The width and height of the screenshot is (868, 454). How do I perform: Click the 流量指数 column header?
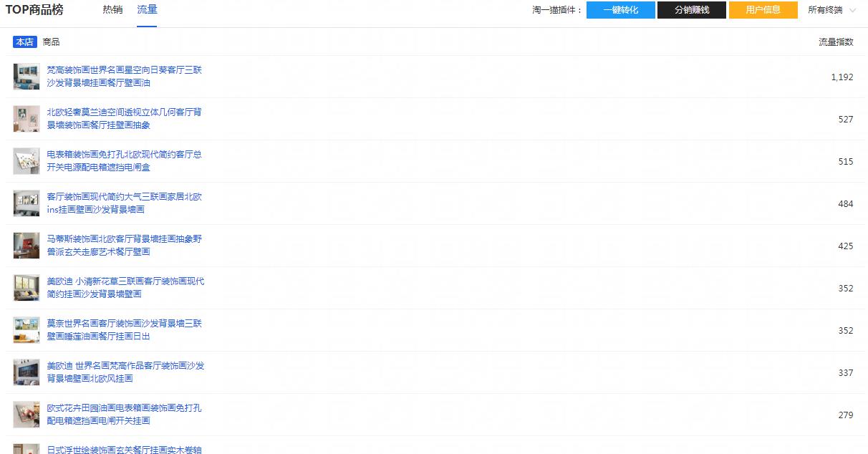(836, 42)
